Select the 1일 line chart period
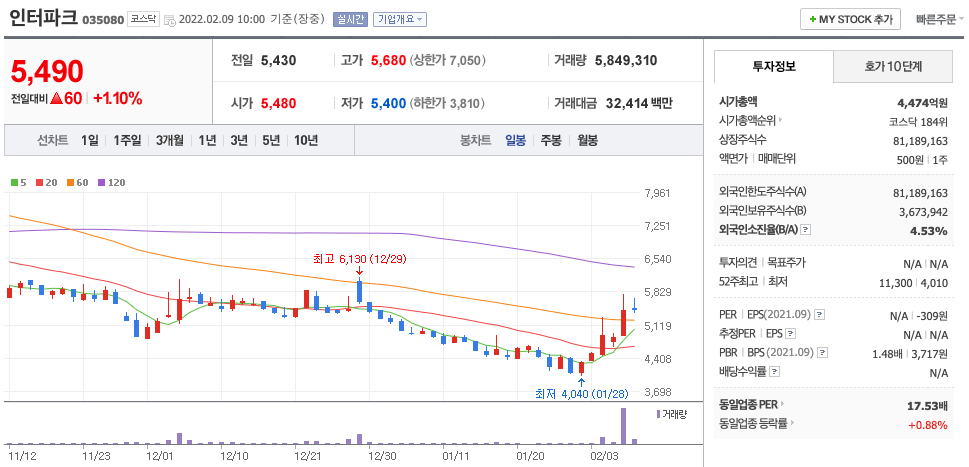Image resolution: width=969 pixels, height=467 pixels. 90,141
